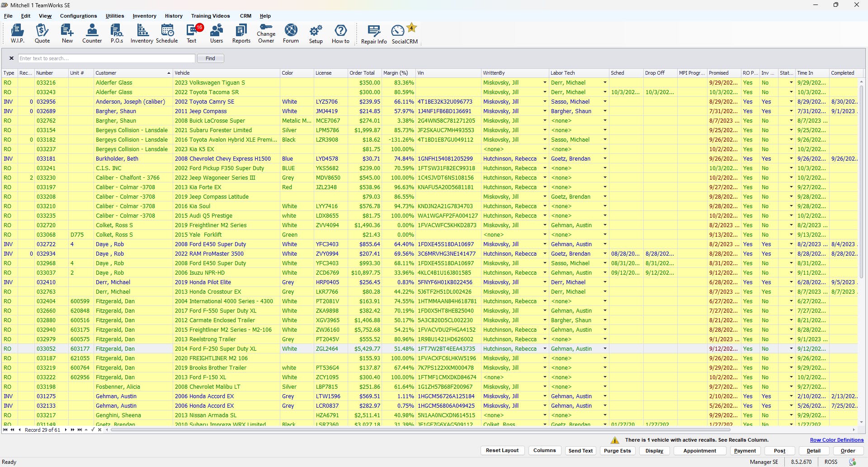This screenshot has width=868, height=467.
Task: Open the Schedule screen
Action: point(167,33)
